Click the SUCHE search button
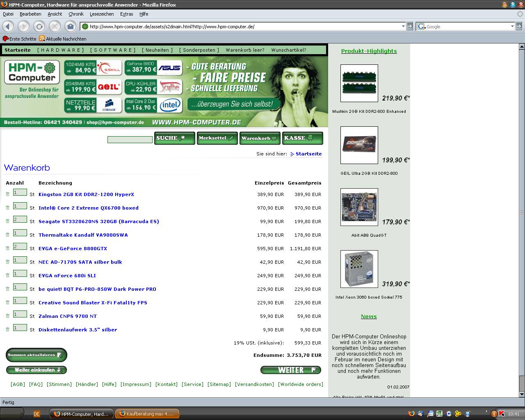 [x=174, y=138]
